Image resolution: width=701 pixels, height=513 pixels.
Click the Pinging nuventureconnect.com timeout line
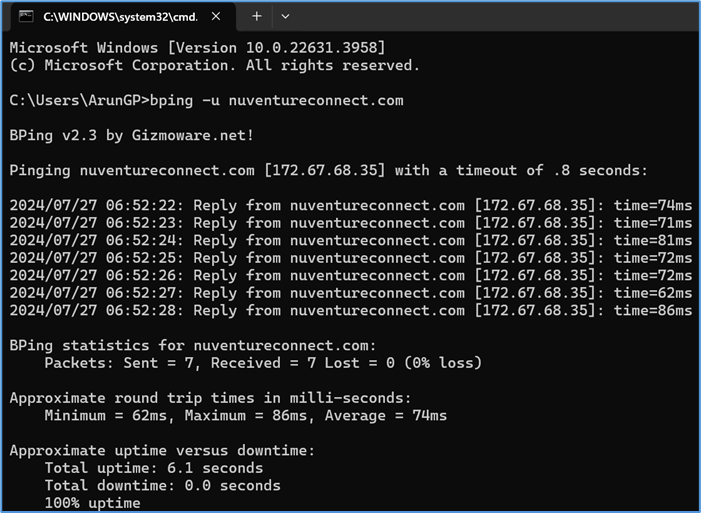(329, 170)
